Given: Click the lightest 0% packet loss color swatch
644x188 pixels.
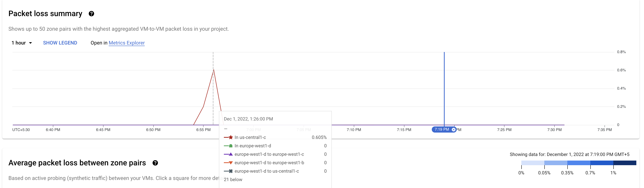Looking at the screenshot, I should tap(533, 163).
